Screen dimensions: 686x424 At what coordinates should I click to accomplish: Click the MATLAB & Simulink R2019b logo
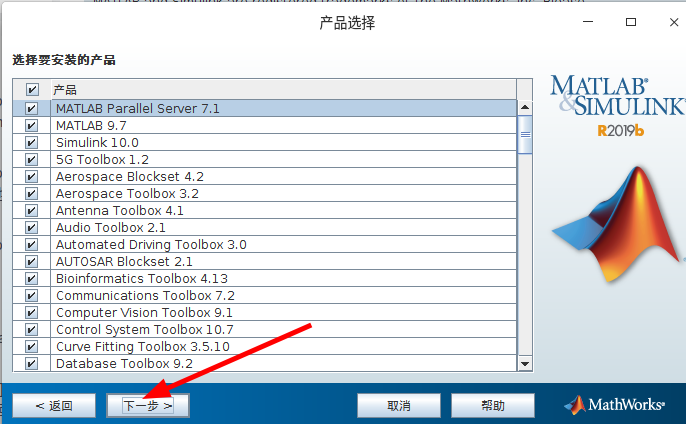coord(617,105)
